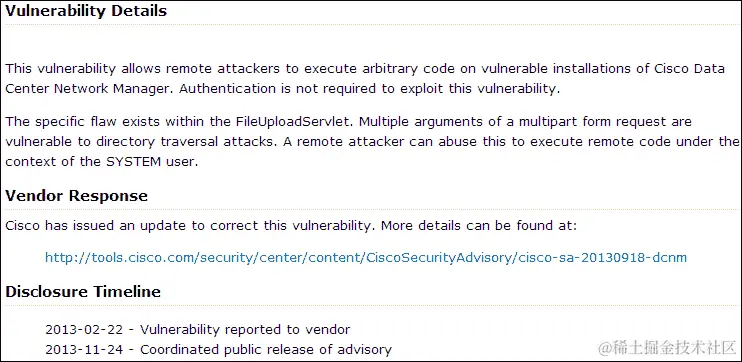Select the 2013-11-24 coordinated release entry
This screenshot has width=742, height=362.
tap(219, 350)
